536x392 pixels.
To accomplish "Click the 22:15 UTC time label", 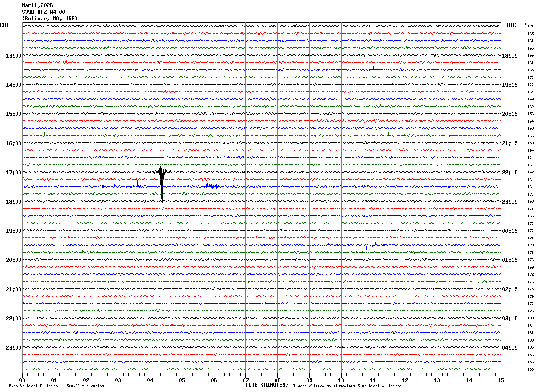I will click(510, 173).
